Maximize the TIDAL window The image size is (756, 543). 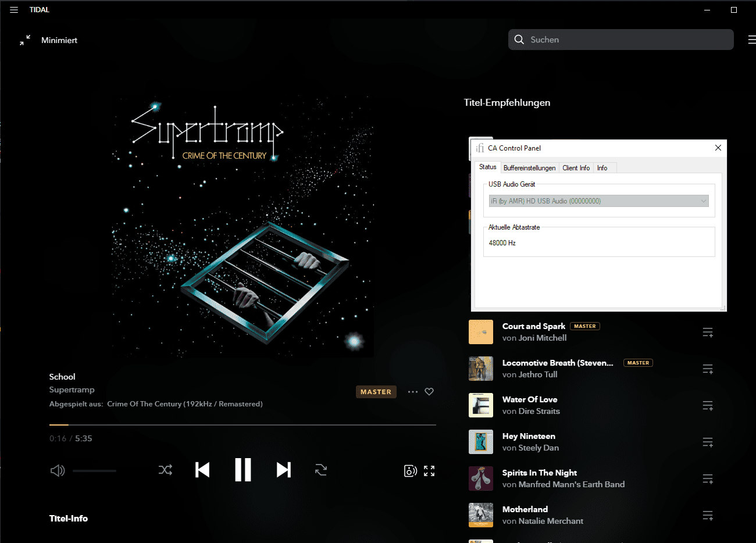pos(734,10)
